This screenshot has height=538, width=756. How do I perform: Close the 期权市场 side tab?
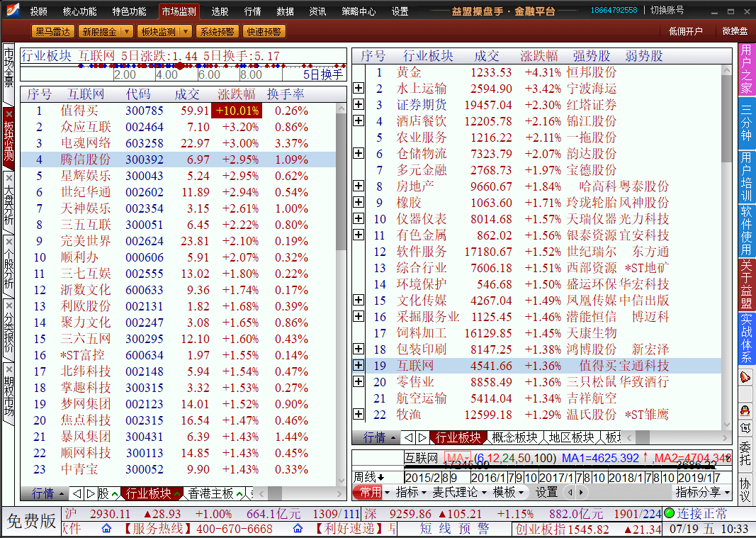click(x=9, y=369)
